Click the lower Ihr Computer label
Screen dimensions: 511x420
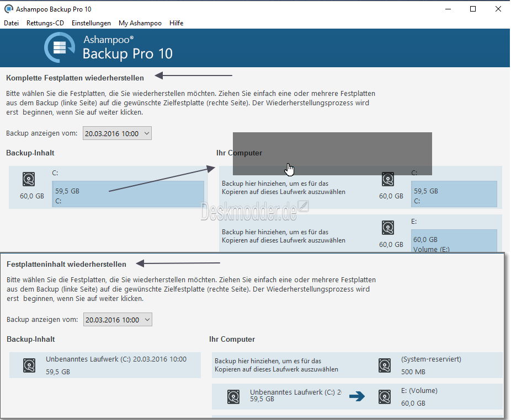(232, 340)
